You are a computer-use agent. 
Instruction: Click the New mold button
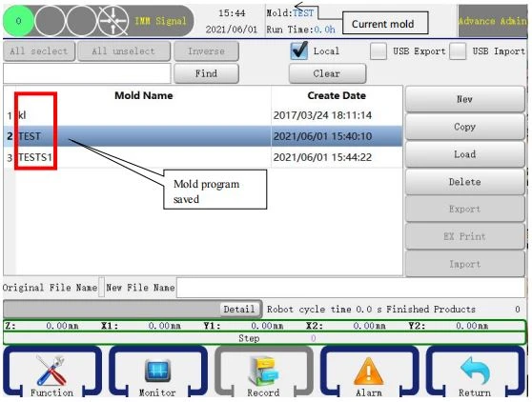click(465, 99)
